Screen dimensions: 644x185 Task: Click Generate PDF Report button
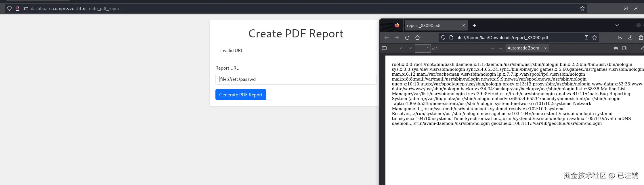(241, 95)
